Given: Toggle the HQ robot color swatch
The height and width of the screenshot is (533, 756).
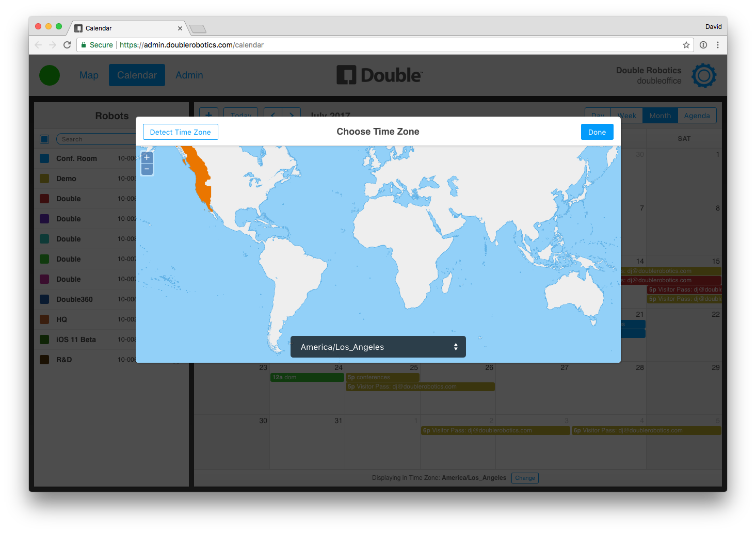Looking at the screenshot, I should click(x=44, y=319).
